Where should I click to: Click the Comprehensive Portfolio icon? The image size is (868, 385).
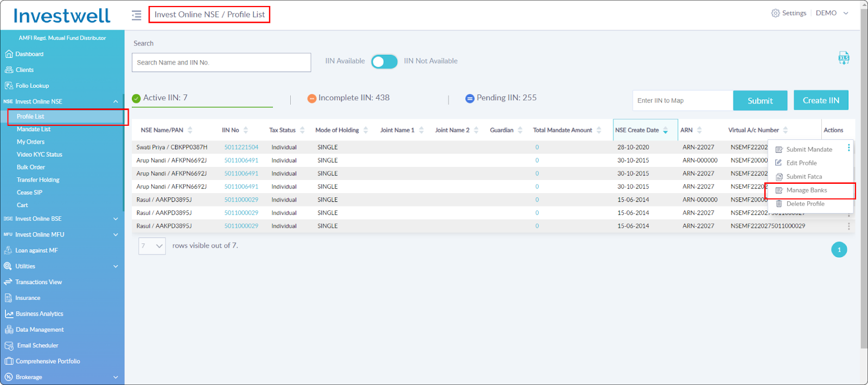coord(9,361)
